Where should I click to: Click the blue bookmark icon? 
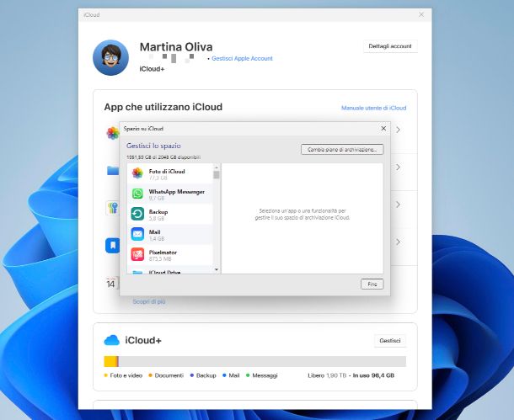112,246
